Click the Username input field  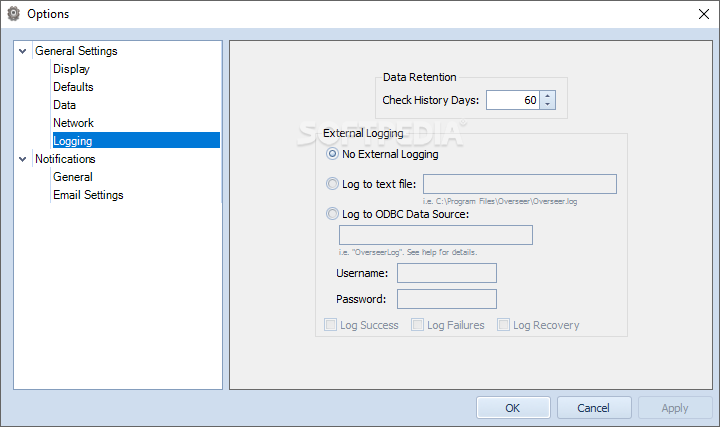447,273
